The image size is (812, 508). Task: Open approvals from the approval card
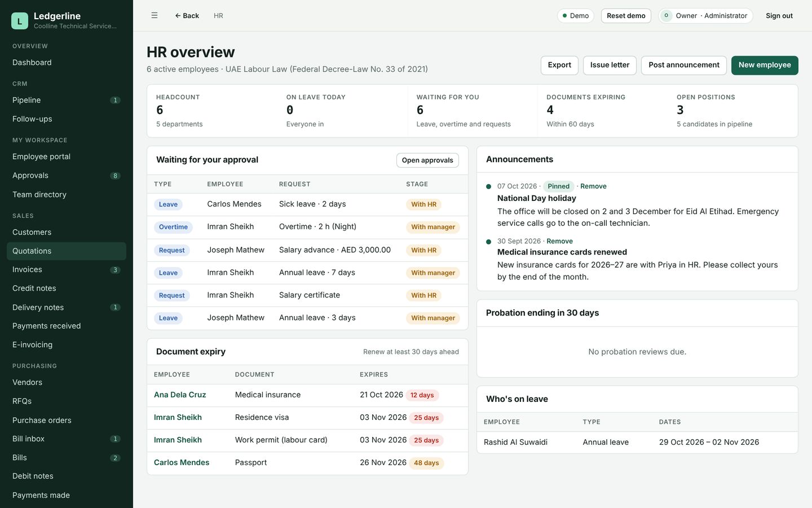click(427, 160)
